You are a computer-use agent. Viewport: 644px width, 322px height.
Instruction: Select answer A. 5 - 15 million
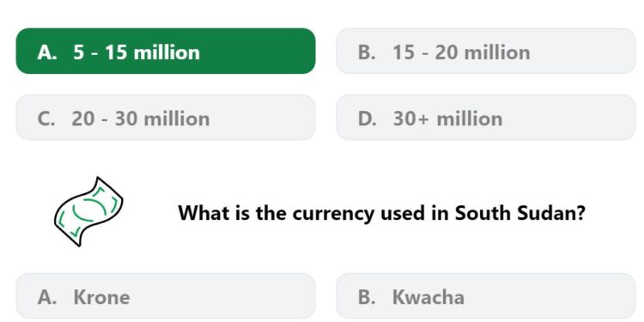click(x=166, y=51)
